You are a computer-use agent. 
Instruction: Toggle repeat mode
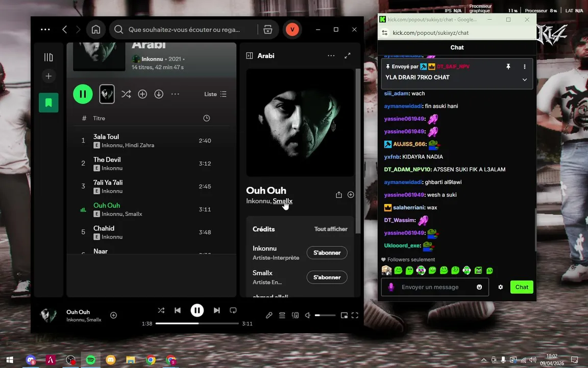click(233, 310)
